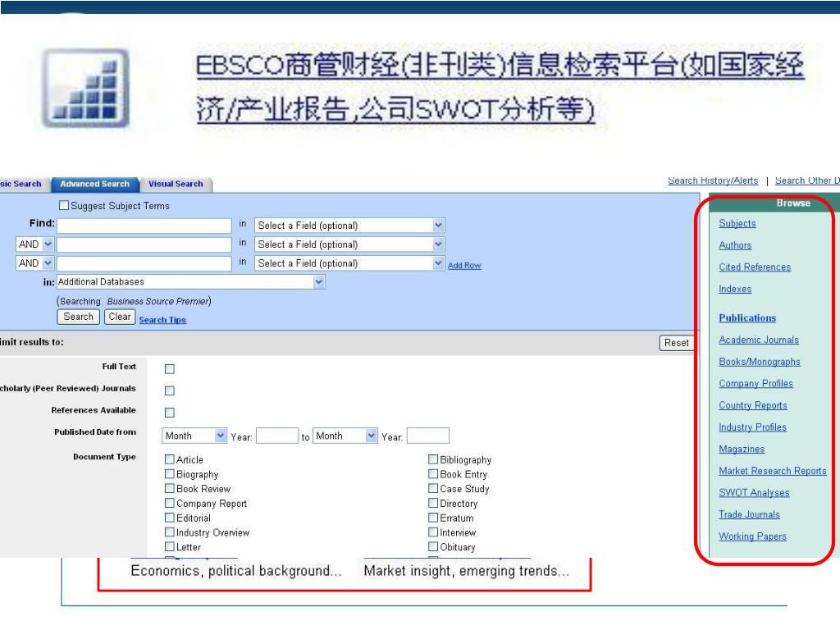
Task: Open Industry Profiles link
Action: click(x=753, y=427)
